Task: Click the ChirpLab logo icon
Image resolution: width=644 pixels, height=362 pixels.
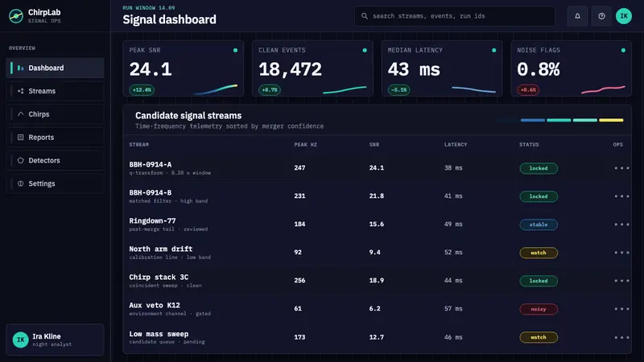Action: [x=16, y=16]
